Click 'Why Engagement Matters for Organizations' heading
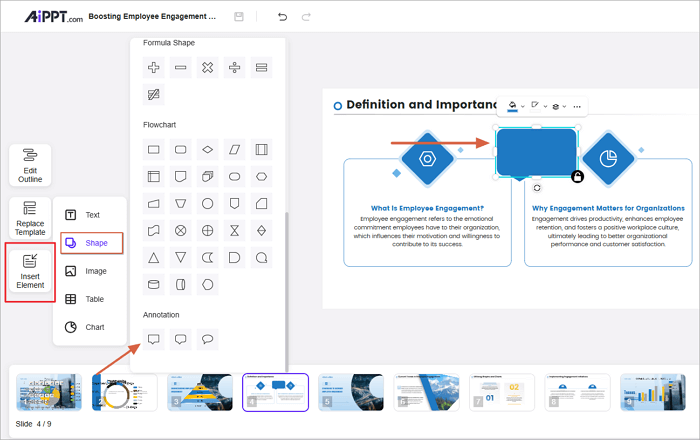Screen dimensions: 700x440 608,208
